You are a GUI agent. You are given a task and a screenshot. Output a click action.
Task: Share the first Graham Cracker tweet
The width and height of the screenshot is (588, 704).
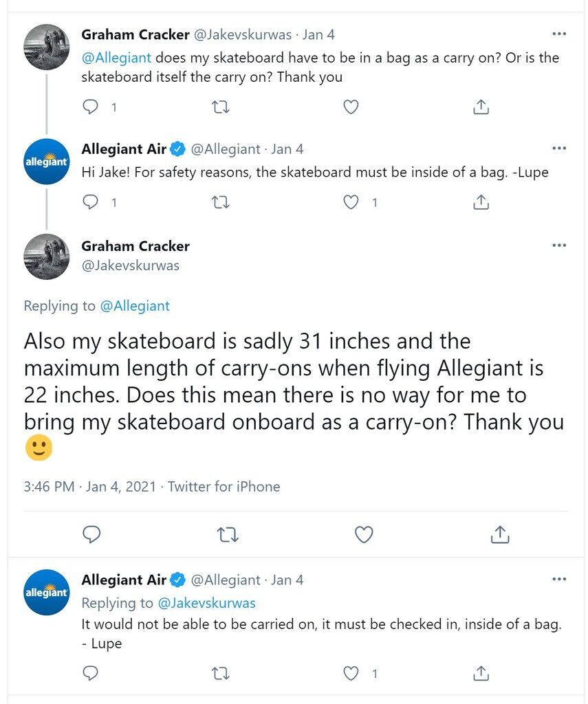[x=481, y=107]
